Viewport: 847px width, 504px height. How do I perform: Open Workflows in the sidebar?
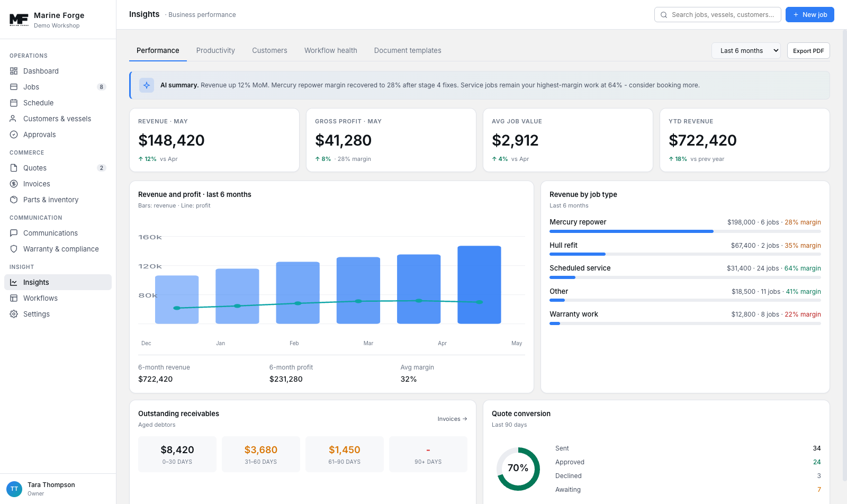click(58, 298)
